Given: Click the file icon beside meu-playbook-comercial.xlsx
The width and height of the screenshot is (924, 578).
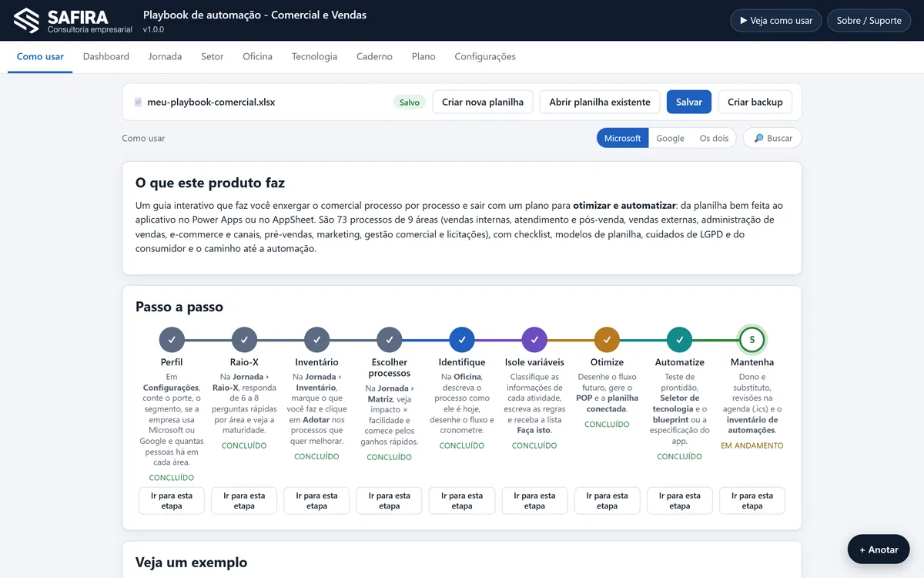Looking at the screenshot, I should pos(138,102).
